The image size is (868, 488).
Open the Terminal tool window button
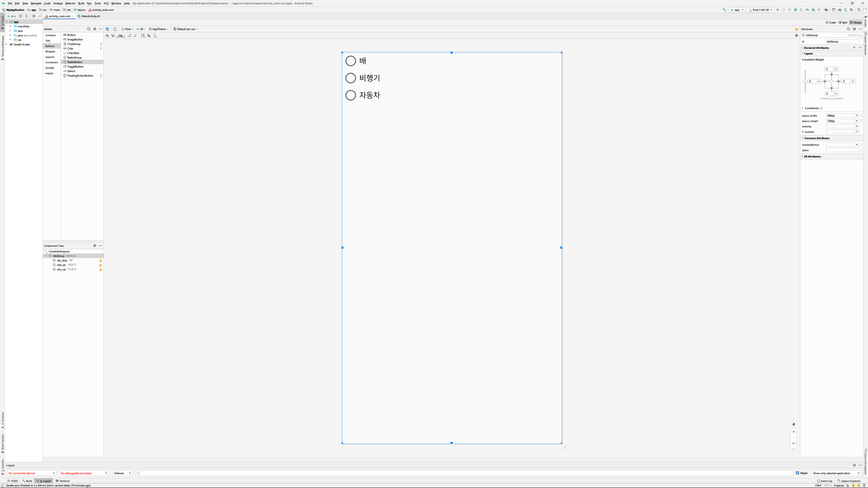point(63,481)
